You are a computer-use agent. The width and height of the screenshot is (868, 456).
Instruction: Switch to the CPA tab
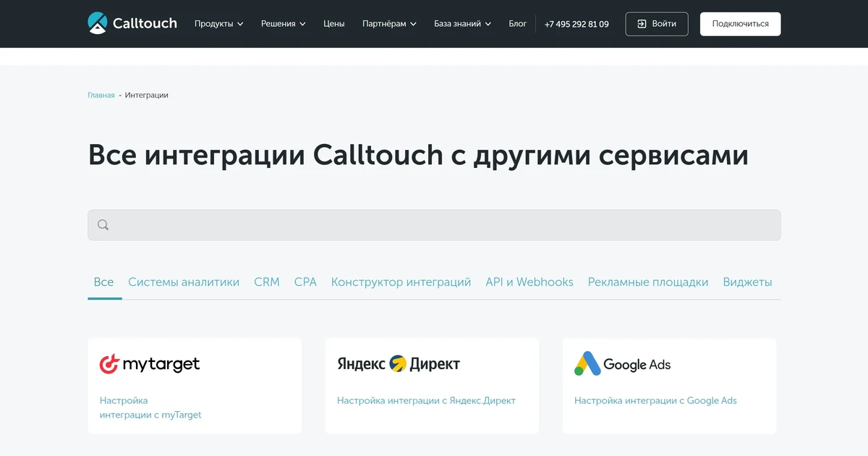point(305,282)
